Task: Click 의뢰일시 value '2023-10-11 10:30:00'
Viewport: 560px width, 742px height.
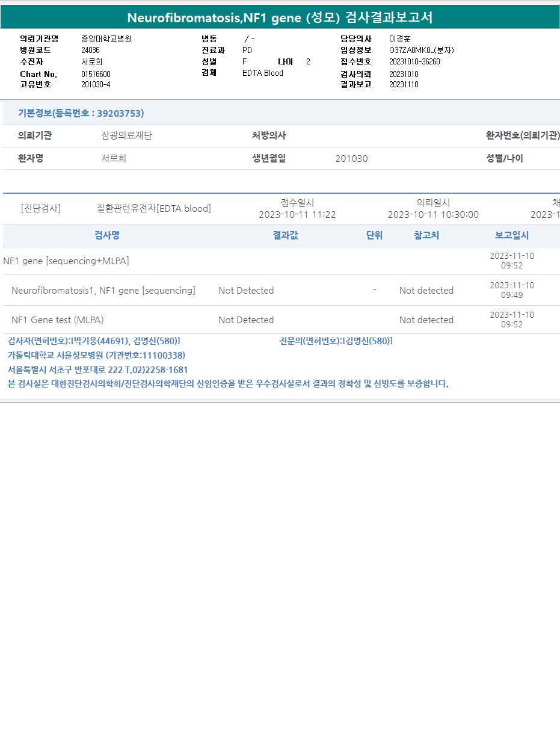Action: 433,214
